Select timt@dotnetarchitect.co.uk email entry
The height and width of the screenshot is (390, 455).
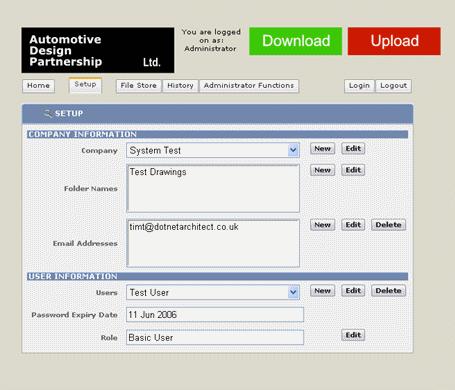point(184,227)
